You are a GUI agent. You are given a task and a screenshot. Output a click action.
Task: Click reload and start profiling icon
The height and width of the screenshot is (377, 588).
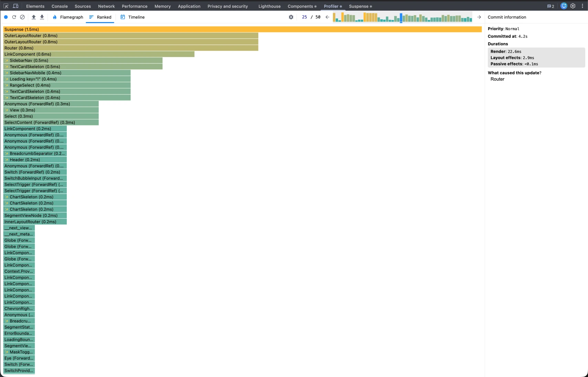[x=14, y=17]
